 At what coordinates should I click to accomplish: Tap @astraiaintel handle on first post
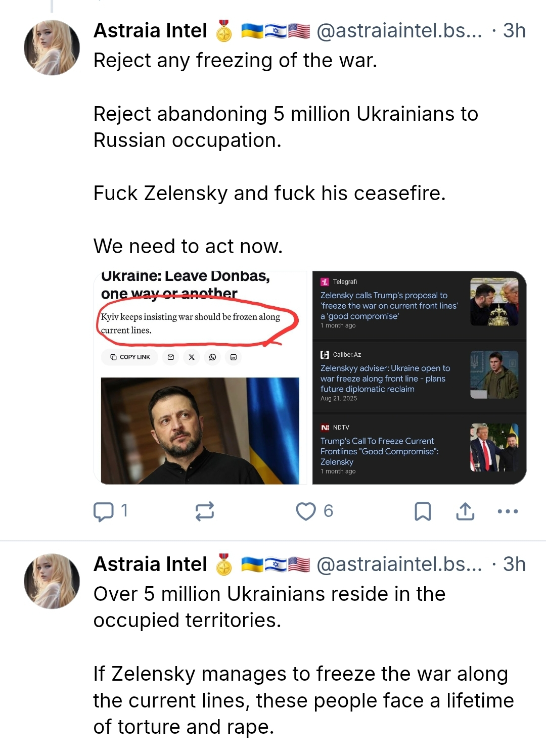[x=399, y=31]
